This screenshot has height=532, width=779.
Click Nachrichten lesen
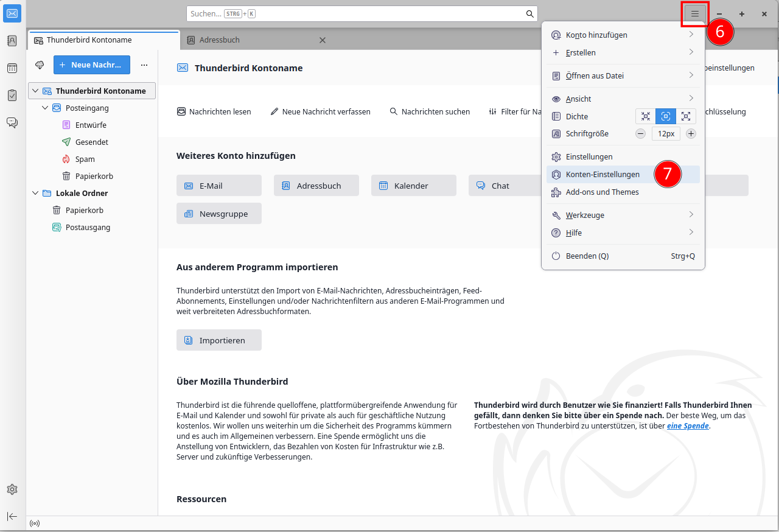214,111
